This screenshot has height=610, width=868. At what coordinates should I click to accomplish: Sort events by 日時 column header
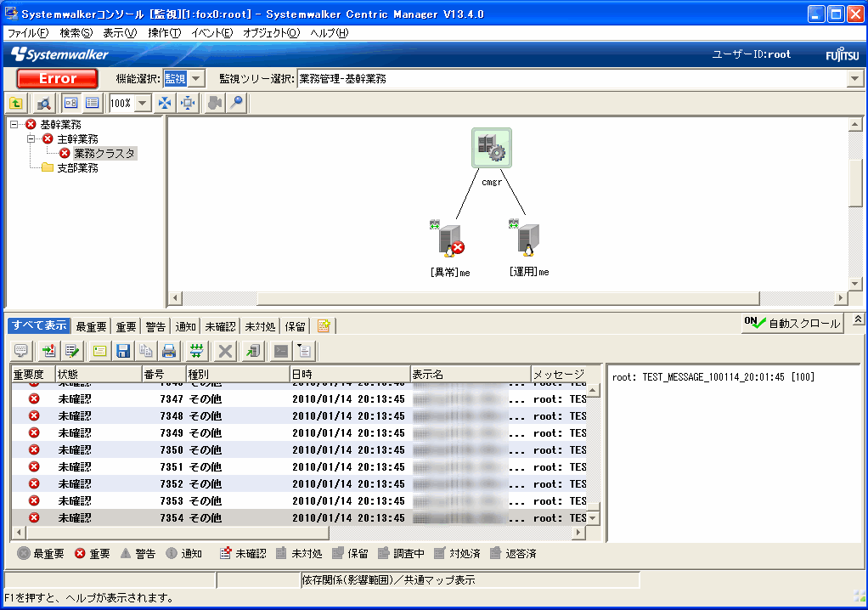point(349,375)
